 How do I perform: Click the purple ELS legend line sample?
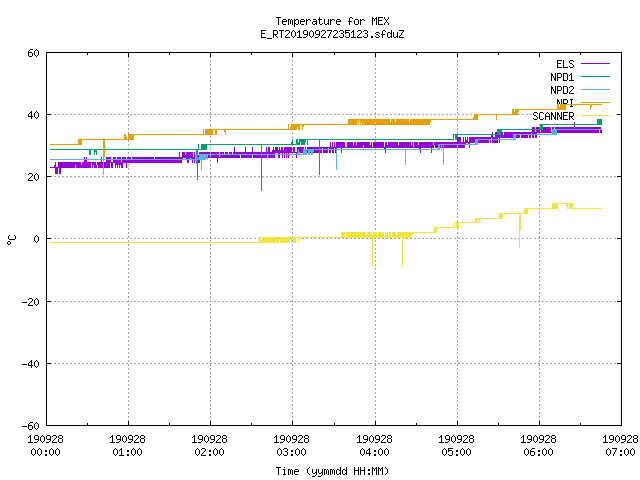point(595,64)
